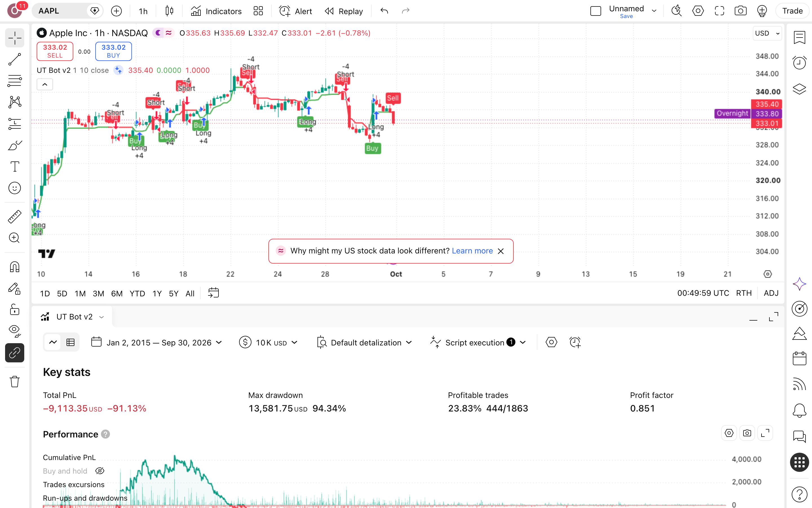812x508 pixels.
Task: Select the 1h interval button
Action: point(143,11)
